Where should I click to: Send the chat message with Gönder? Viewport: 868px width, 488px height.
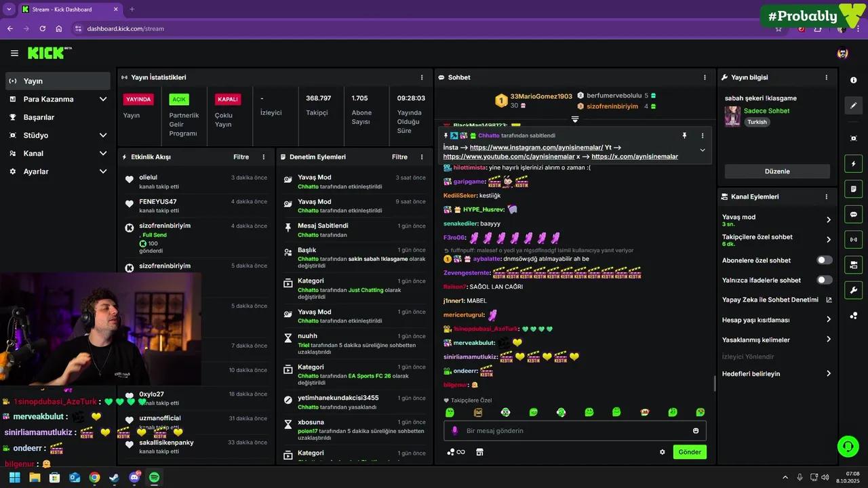pos(690,452)
